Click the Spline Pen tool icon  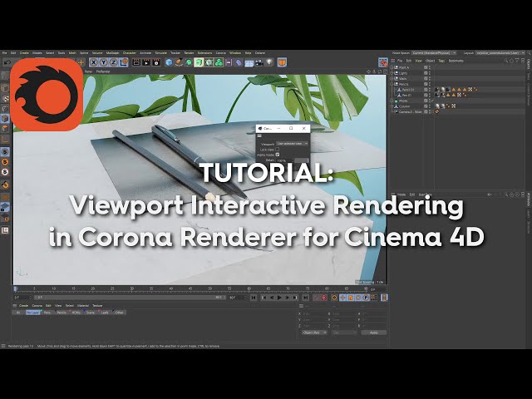coord(179,62)
